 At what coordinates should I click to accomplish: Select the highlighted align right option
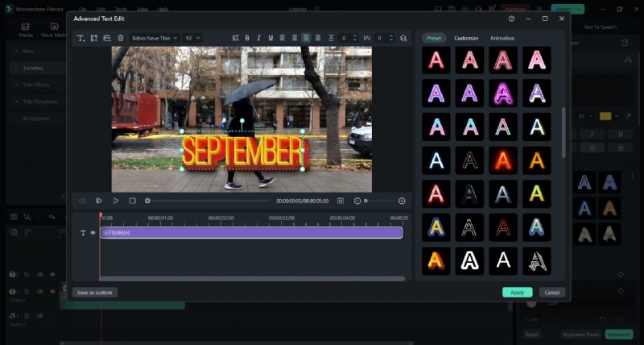[x=306, y=38]
